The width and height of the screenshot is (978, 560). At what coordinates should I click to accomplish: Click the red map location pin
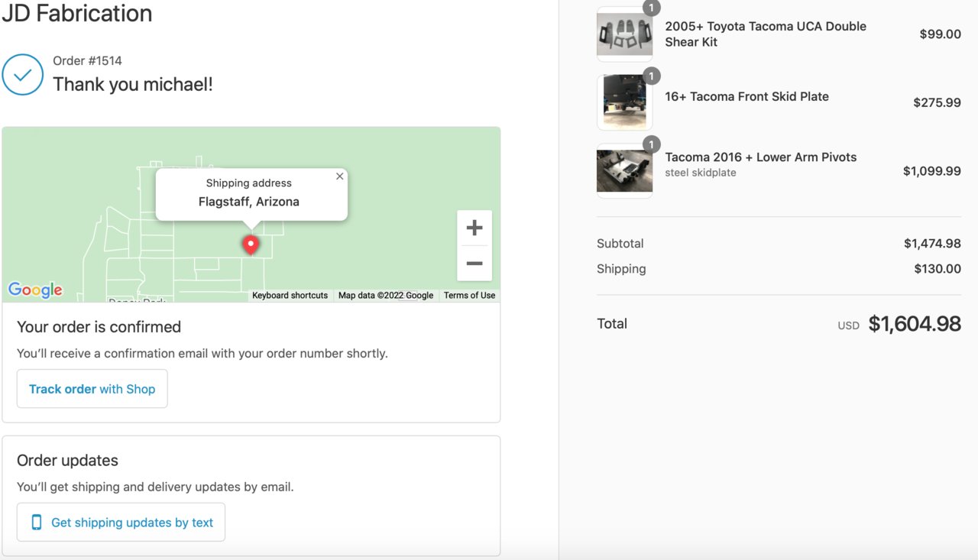tap(250, 244)
